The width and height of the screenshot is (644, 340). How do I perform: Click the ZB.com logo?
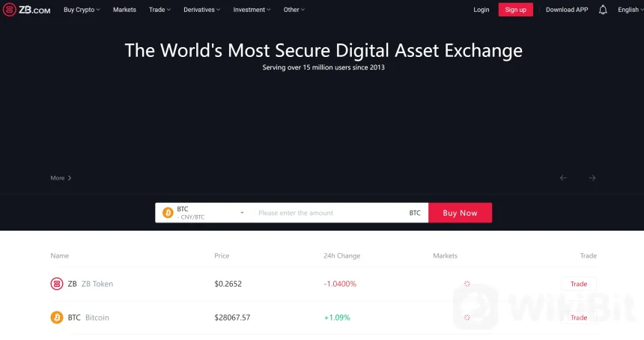pos(26,10)
